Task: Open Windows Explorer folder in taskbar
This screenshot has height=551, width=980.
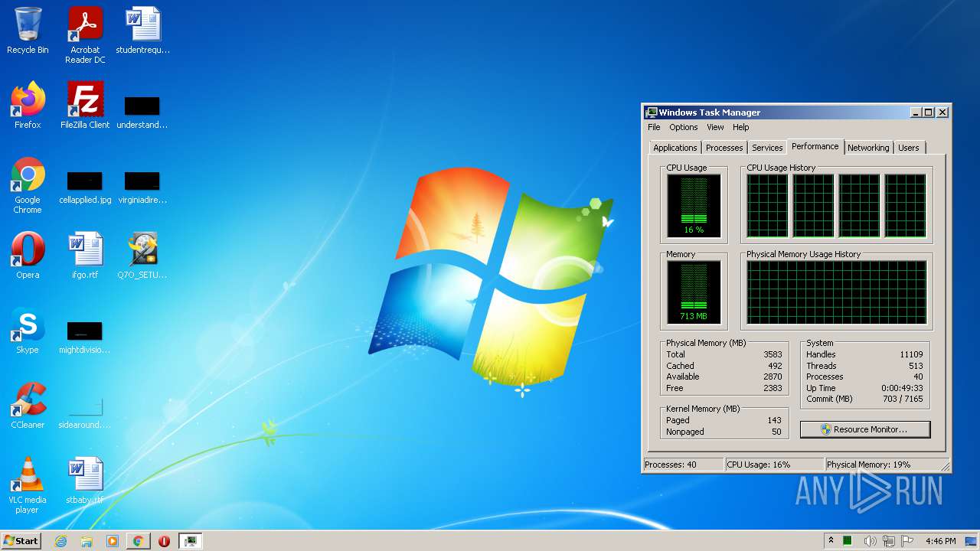Action: pyautogui.click(x=87, y=541)
